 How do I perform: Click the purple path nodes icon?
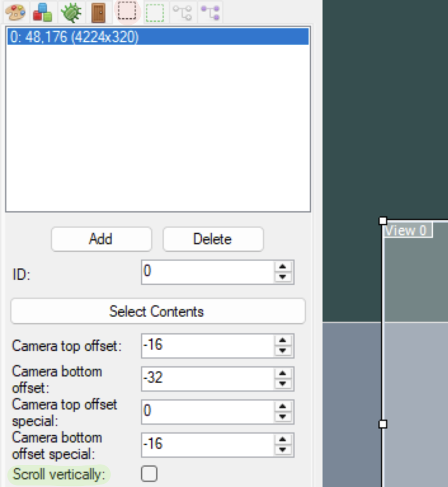point(210,12)
